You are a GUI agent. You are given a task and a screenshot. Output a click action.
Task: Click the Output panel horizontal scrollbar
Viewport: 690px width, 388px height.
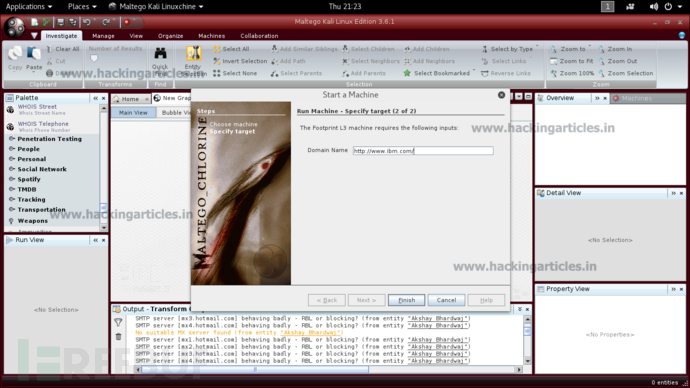coord(329,370)
